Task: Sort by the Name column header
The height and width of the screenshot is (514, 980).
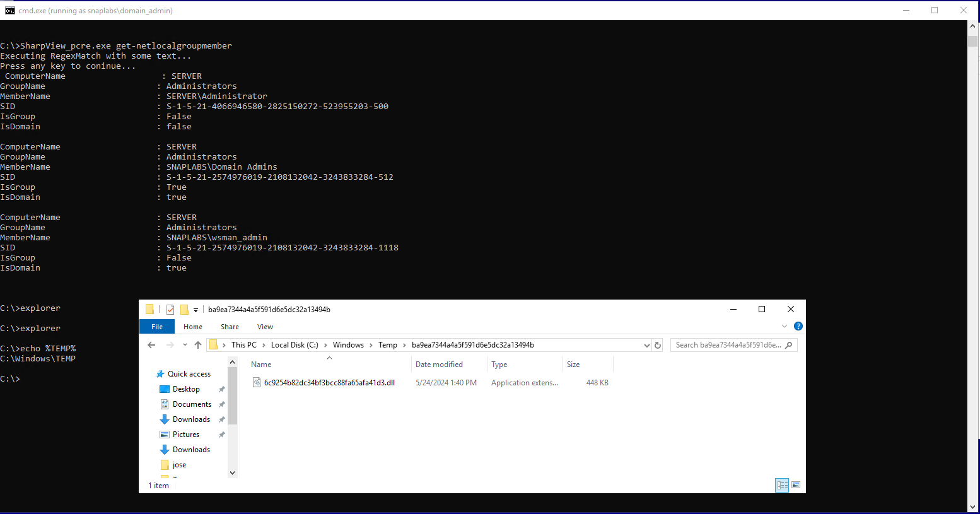Action: pyautogui.click(x=261, y=365)
